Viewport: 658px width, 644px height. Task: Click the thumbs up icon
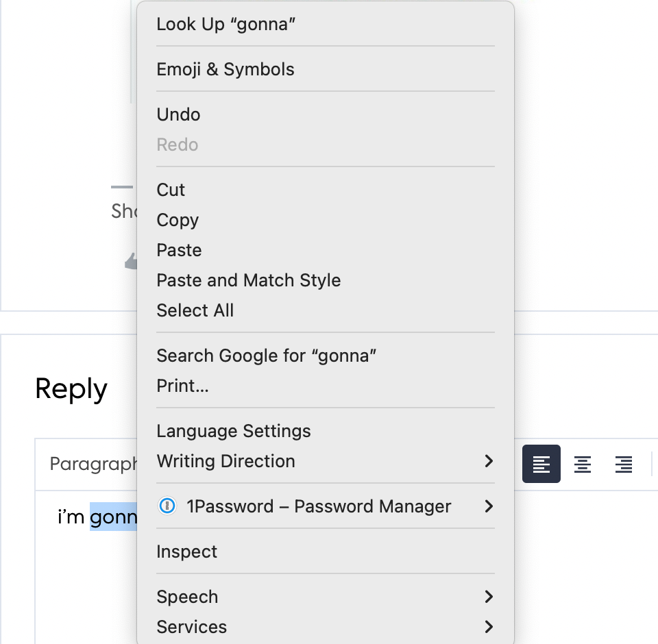(x=132, y=261)
